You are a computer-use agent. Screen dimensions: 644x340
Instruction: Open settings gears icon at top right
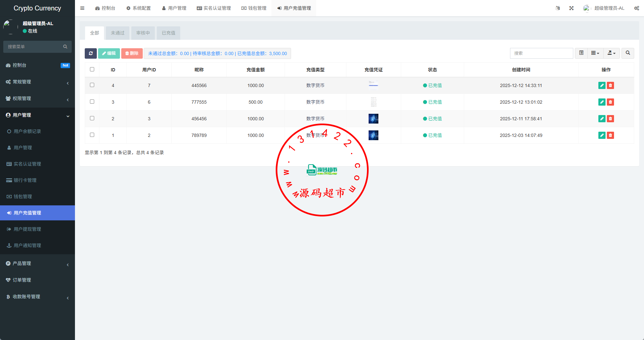point(637,8)
